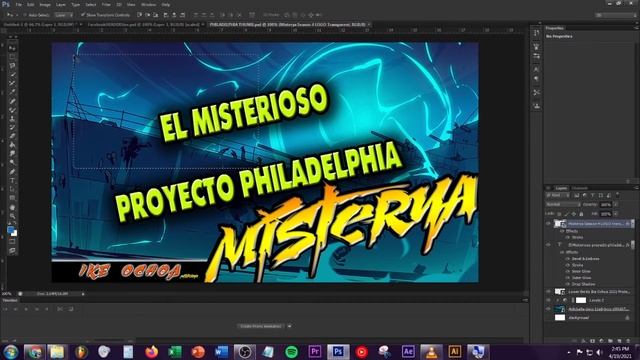Click the Stroke effect under the Misterya logo layer
This screenshot has height=360, width=640.
578,237
